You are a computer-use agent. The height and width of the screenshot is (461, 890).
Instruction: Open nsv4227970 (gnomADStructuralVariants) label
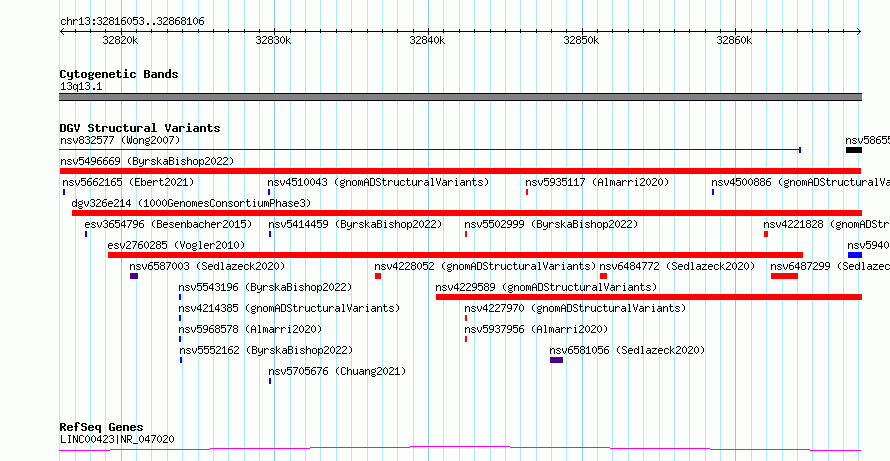[575, 308]
